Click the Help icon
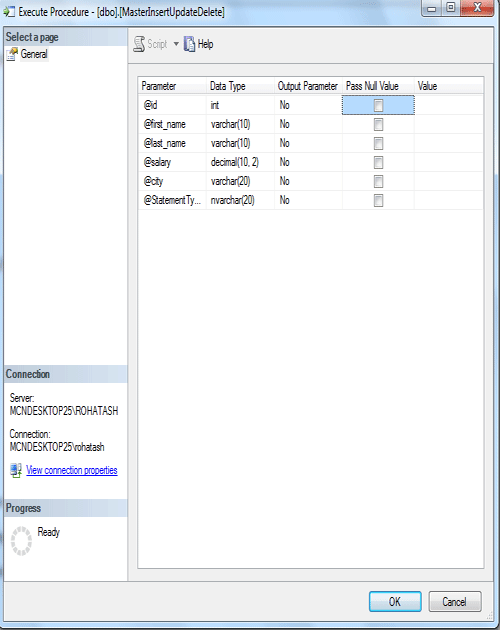This screenshot has height=630, width=500. click(189, 44)
